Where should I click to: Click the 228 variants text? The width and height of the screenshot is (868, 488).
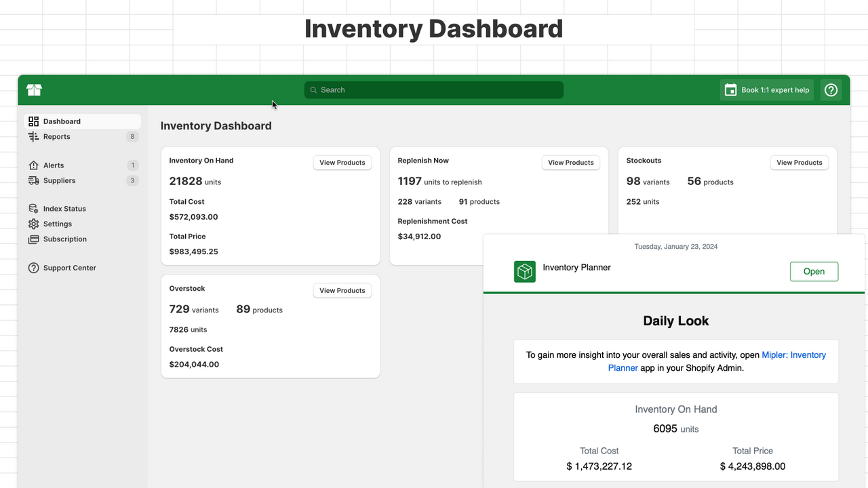(420, 202)
